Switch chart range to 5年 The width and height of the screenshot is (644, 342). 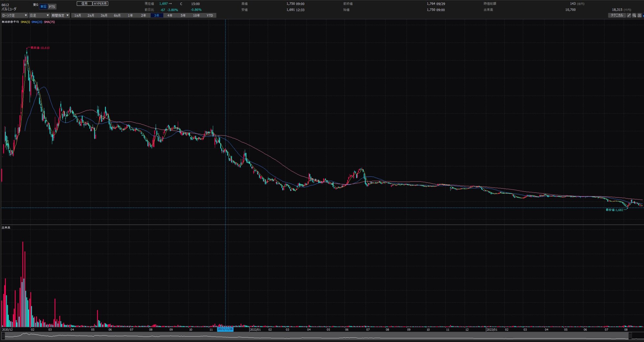183,15
